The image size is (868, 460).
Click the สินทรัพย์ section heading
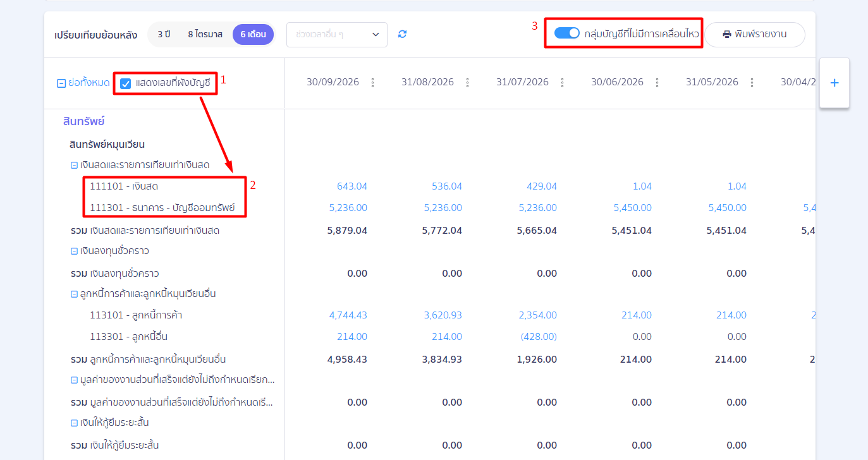pos(84,121)
